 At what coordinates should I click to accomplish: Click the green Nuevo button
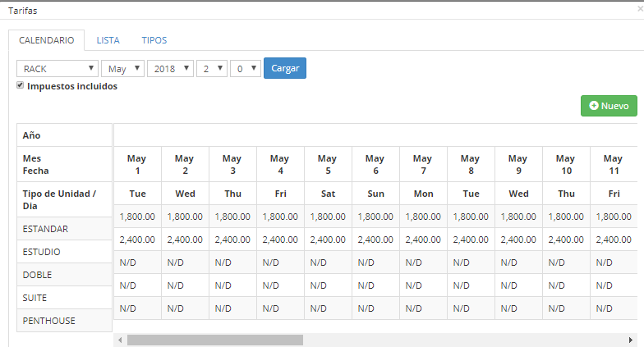tap(609, 106)
